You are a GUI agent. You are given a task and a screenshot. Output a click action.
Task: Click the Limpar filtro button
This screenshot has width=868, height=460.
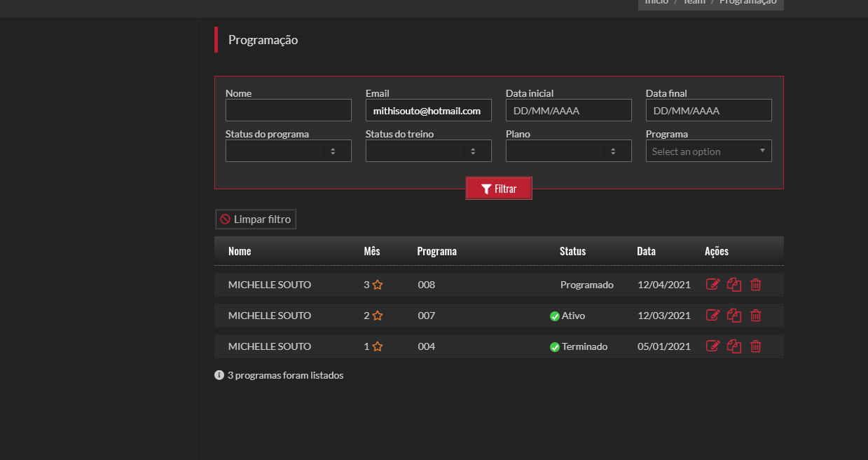tap(256, 219)
